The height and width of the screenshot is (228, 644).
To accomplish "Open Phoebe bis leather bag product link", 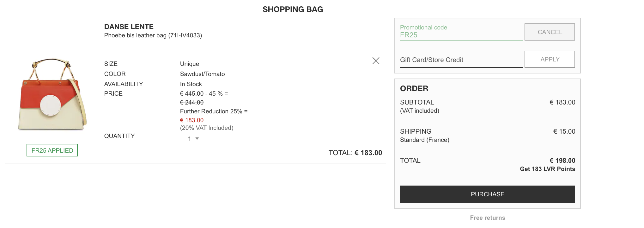I will tap(153, 35).
